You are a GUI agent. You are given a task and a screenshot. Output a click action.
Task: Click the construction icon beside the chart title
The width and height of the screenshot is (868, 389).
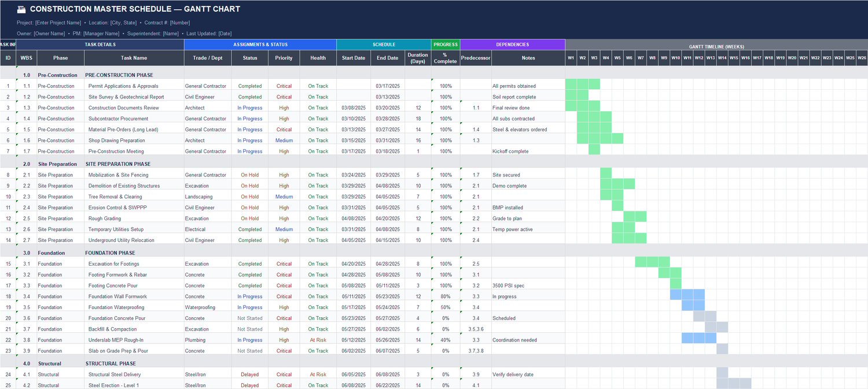(x=22, y=9)
